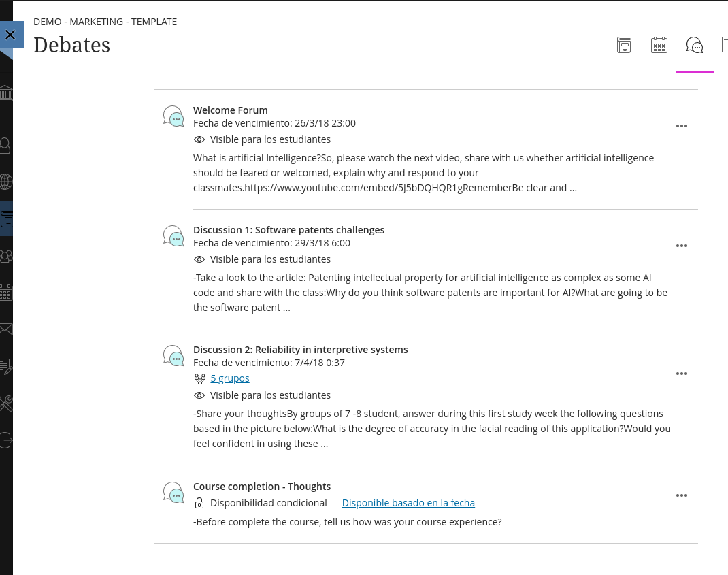Open the Grades sidebar icon
Image resolution: width=728 pixels, height=575 pixels.
click(6, 367)
